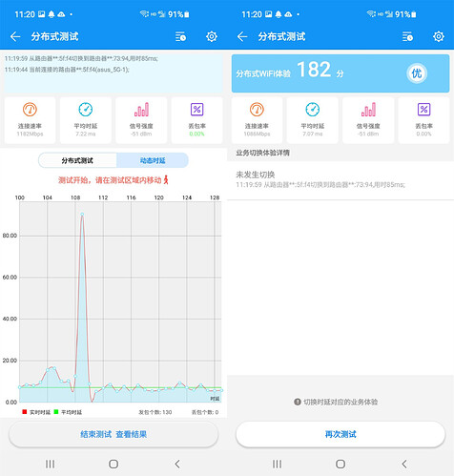Tap left-screen log line 11:19:59 router switch

(81, 58)
